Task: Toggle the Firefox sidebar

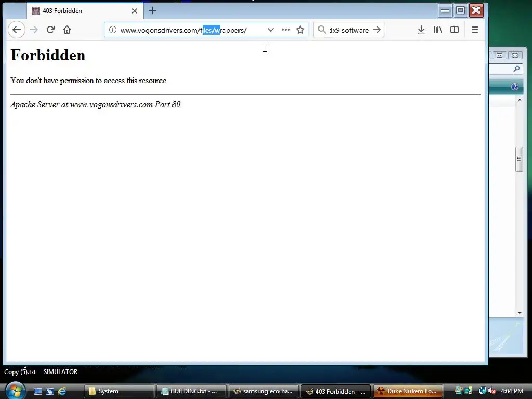Action: click(x=455, y=30)
